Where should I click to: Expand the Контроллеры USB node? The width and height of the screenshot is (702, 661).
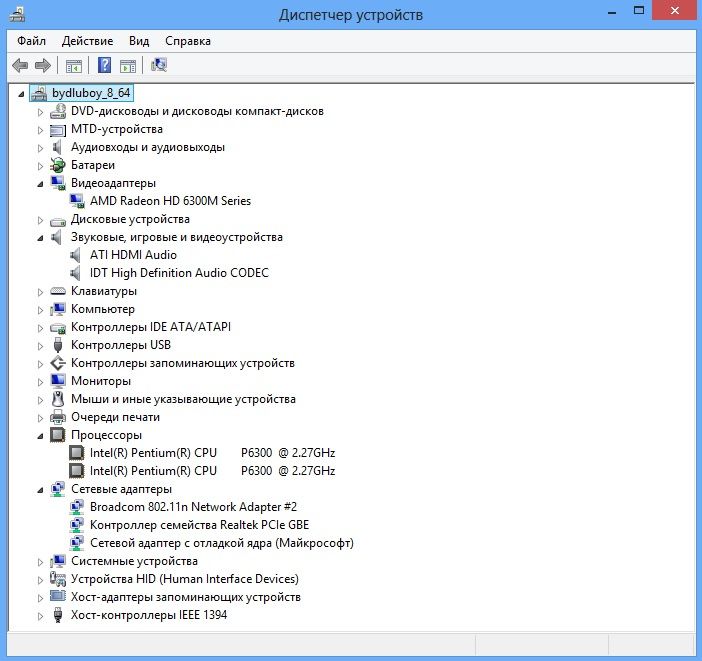40,346
